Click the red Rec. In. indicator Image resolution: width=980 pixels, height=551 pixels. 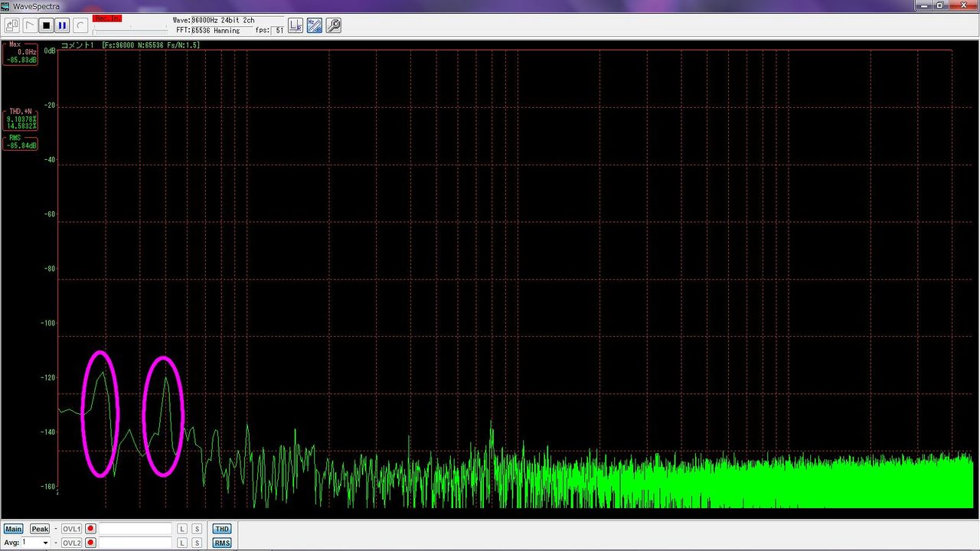106,18
